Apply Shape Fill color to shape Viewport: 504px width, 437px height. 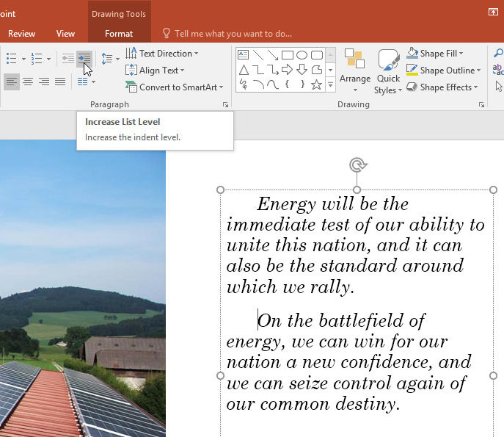click(412, 54)
